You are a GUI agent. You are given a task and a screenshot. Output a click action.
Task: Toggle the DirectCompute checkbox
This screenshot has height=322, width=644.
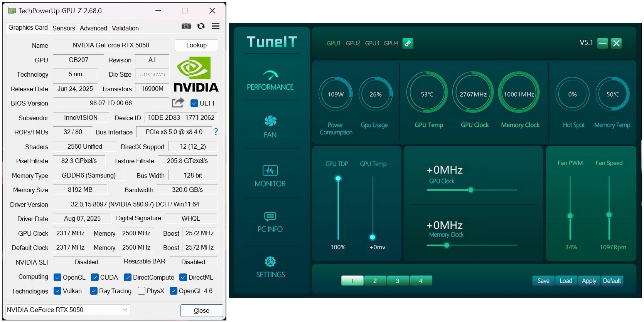tap(128, 277)
